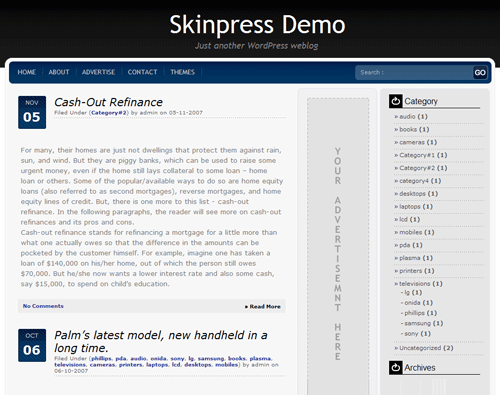Click the sony tag under Palm's post
500x395 pixels.
177,358
